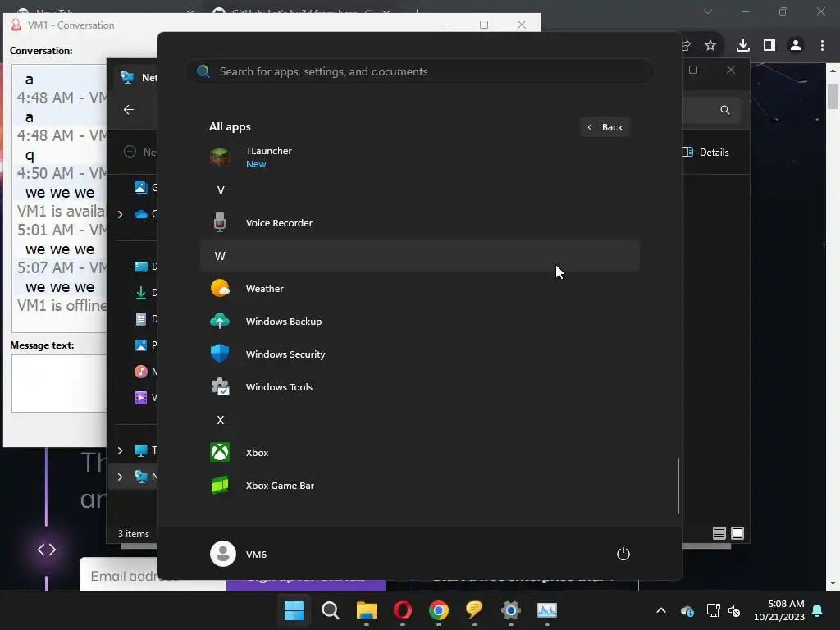
Task: Open Settings gear on the taskbar
Action: tap(510, 610)
